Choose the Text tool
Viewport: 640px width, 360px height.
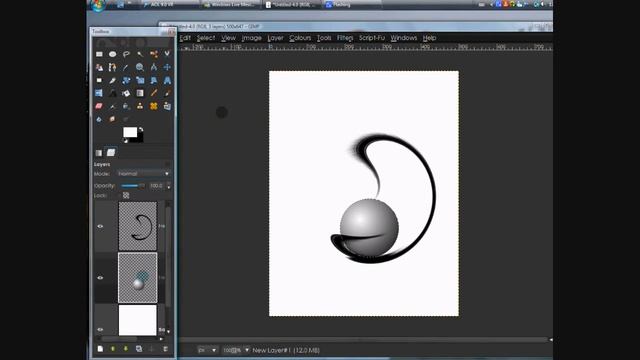tap(113, 93)
